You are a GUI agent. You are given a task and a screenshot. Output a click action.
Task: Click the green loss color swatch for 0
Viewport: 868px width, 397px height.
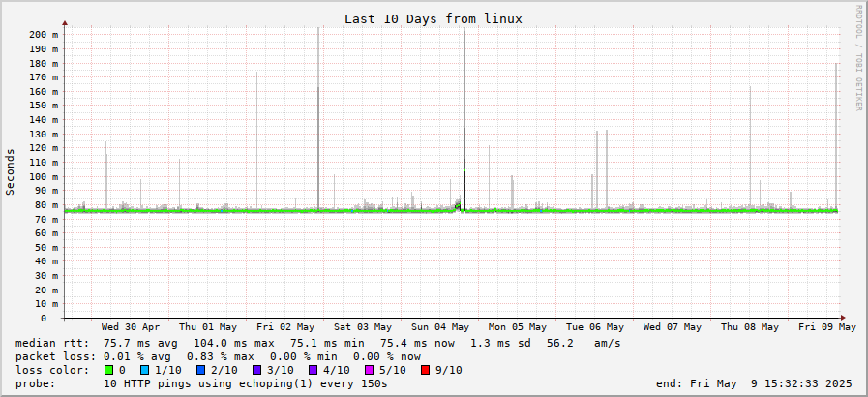(108, 370)
